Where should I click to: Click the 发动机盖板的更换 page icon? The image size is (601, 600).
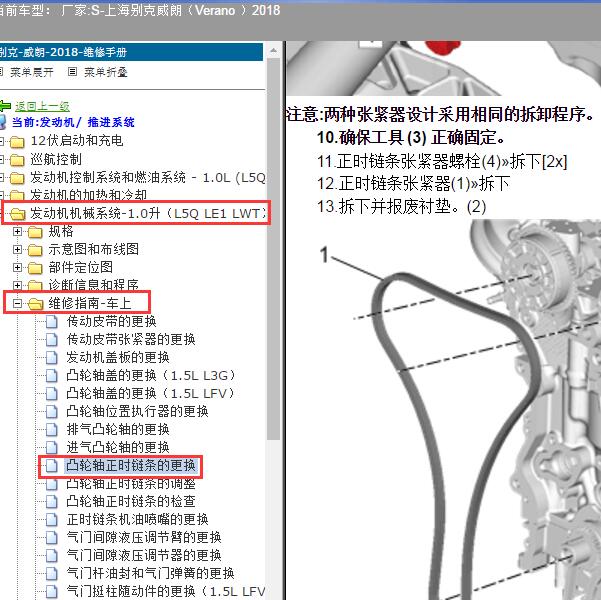pos(52,357)
